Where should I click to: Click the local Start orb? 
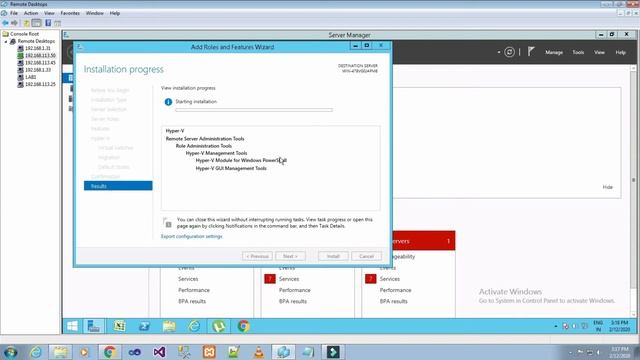(x=10, y=352)
